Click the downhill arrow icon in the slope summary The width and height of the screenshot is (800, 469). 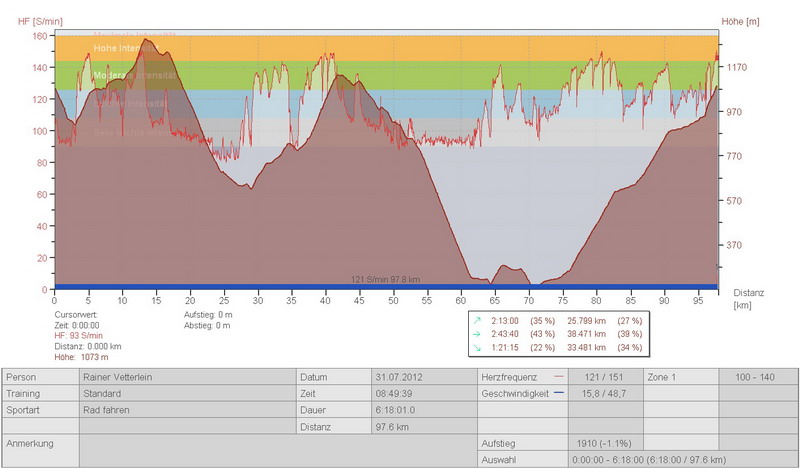click(478, 347)
